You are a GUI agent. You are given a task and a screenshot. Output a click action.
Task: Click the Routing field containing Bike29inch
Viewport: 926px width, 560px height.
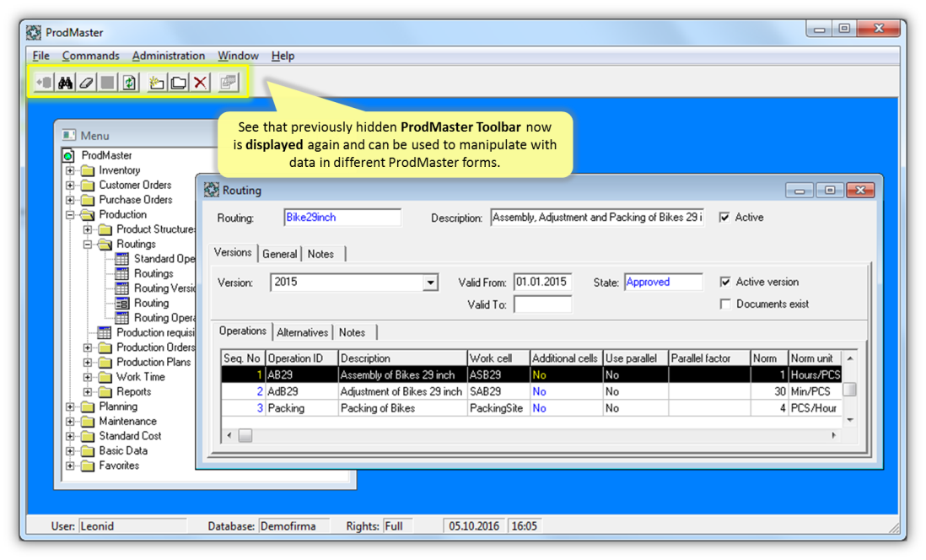[342, 218]
